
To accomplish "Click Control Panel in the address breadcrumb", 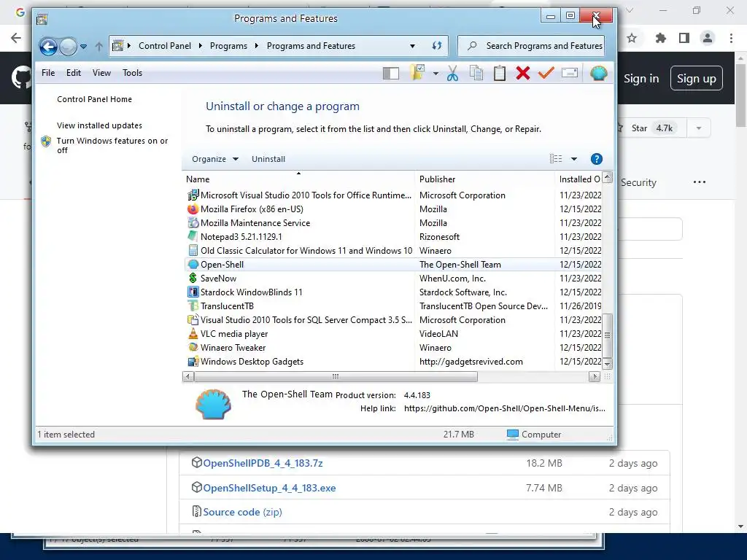I will click(x=165, y=46).
